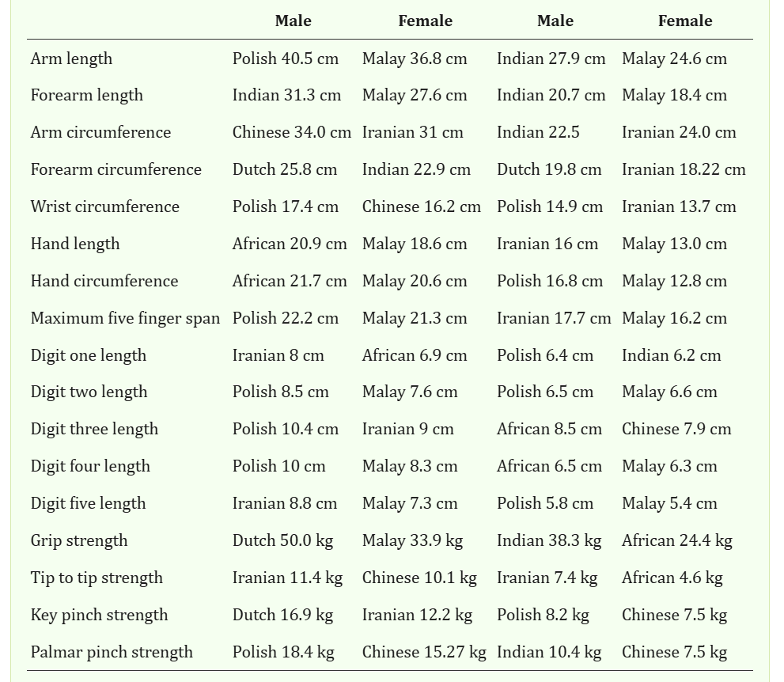
Task: Click the second Female column header
Action: pos(684,21)
